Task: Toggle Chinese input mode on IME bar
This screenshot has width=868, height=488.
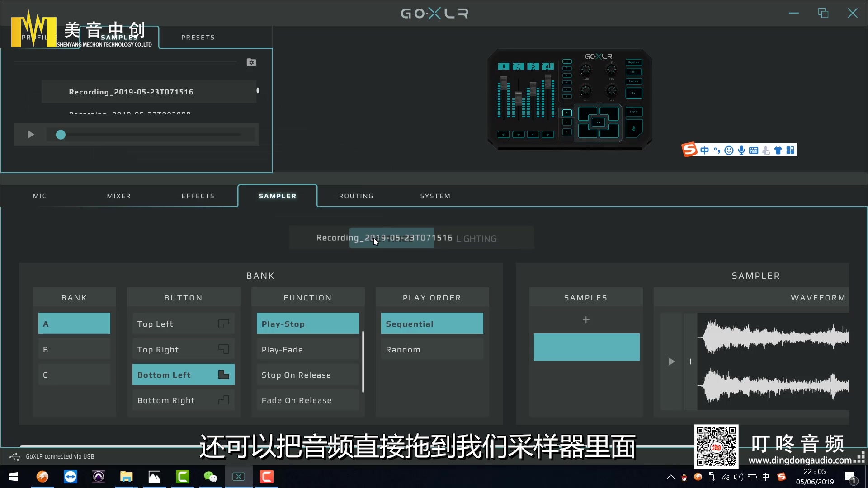Action: 704,150
